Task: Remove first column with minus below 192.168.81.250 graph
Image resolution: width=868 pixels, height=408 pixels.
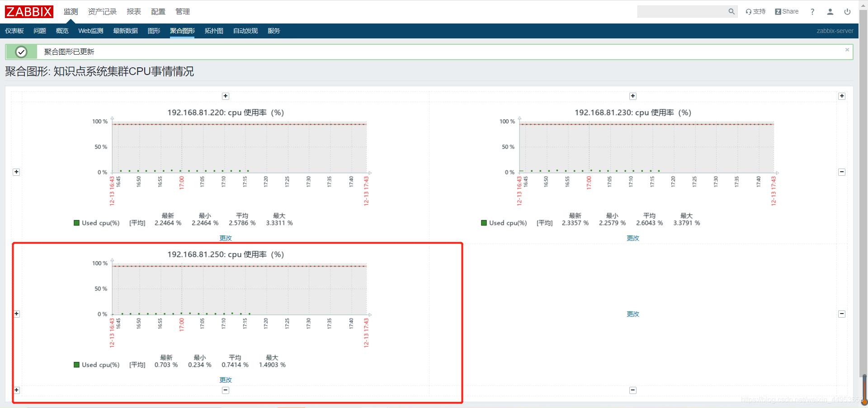Action: coord(226,390)
